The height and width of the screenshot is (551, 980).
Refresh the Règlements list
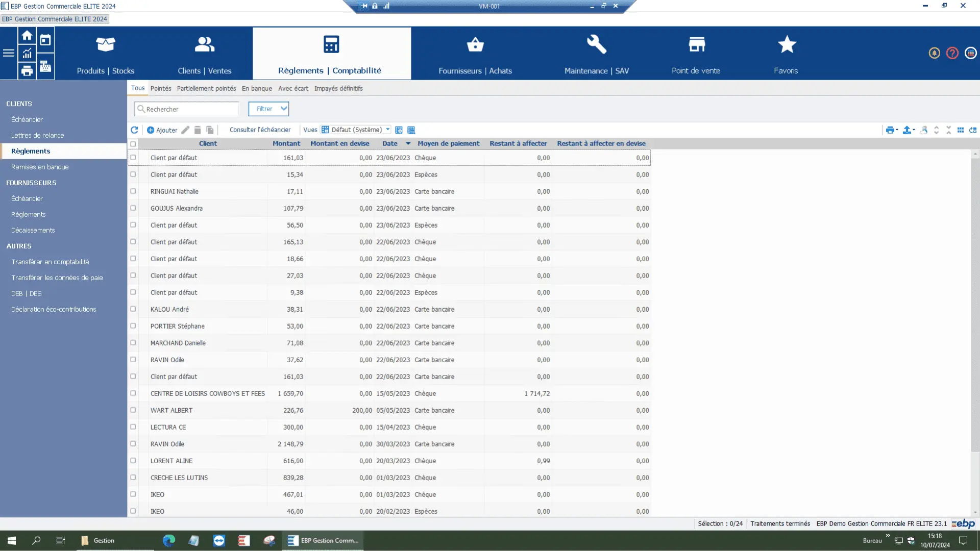pyautogui.click(x=134, y=130)
